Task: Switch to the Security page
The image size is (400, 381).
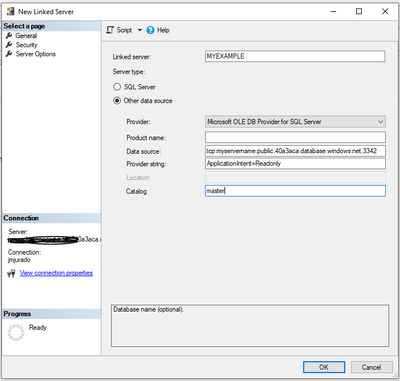Action: click(27, 45)
